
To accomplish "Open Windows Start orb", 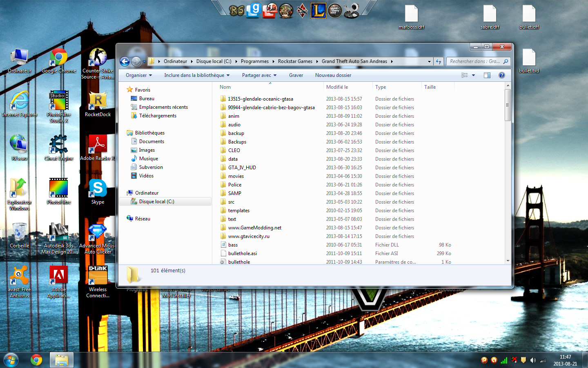I will (x=11, y=360).
